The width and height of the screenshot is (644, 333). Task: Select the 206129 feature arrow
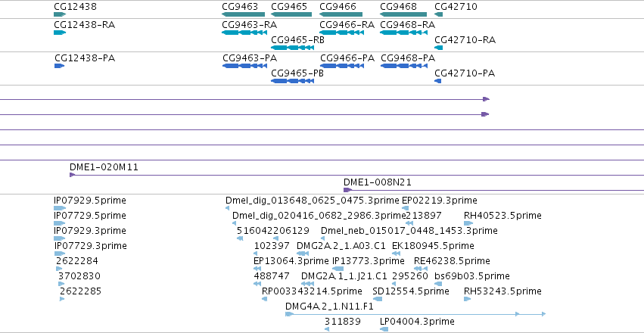[x=275, y=238]
